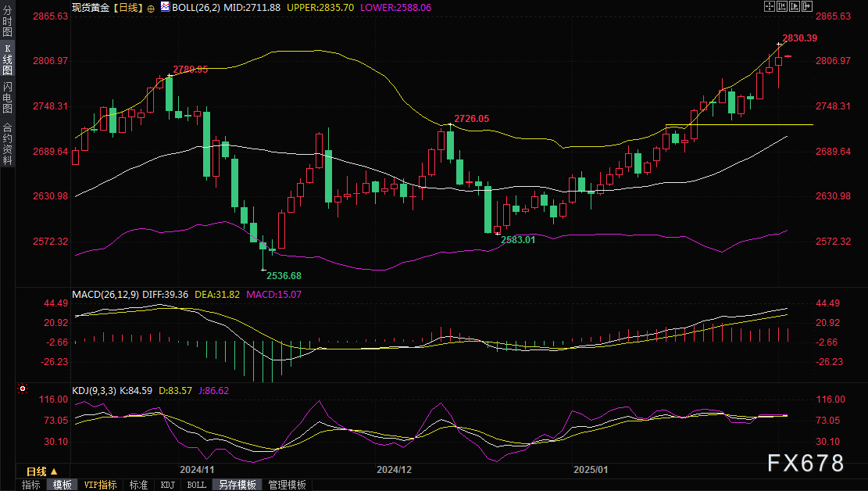Select the VIP指标 tab
Viewport: 868px width, 491px height.
[x=101, y=485]
